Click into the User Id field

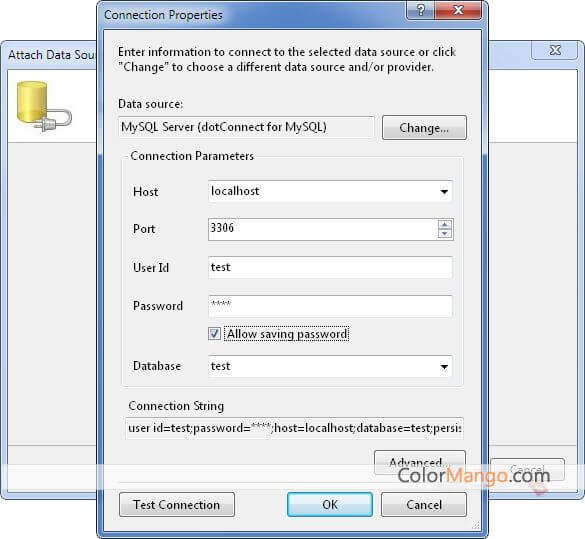[330, 267]
